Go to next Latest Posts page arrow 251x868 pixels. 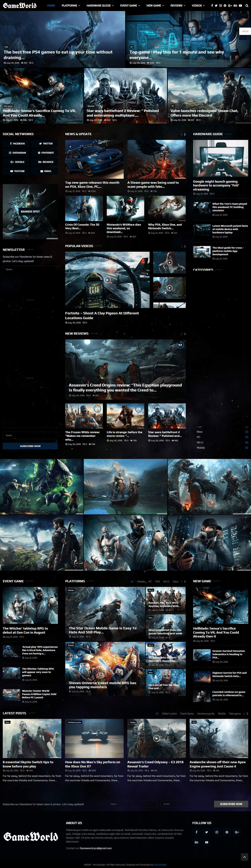pyautogui.click(x=247, y=713)
